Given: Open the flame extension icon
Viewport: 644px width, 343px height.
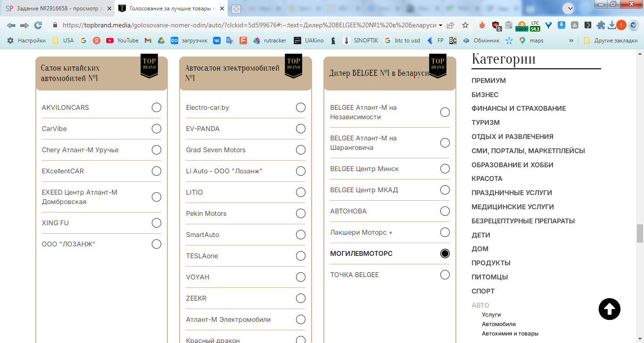Looking at the screenshot, I should [x=482, y=25].
